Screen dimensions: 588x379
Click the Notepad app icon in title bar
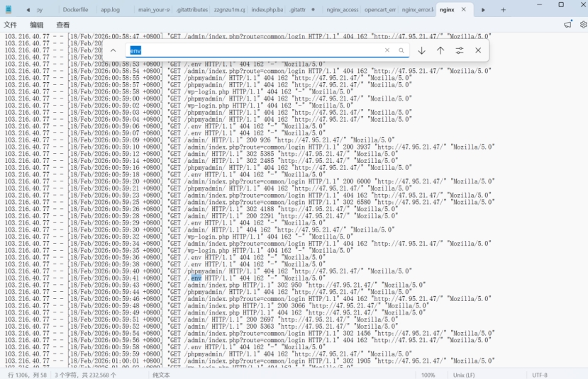pyautogui.click(x=9, y=10)
